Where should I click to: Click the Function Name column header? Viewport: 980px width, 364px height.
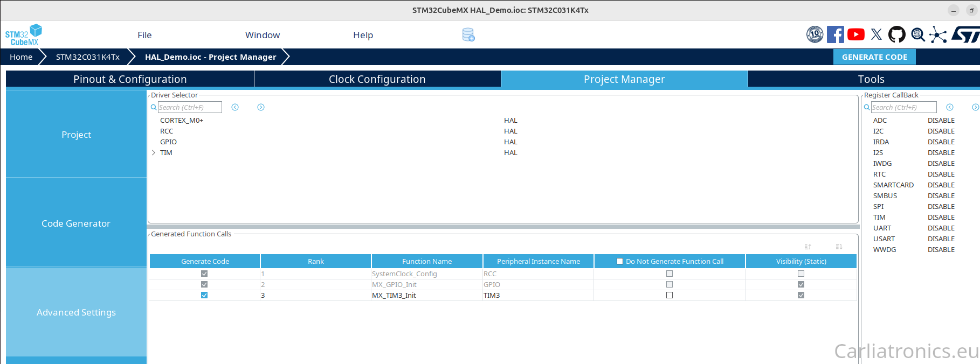tap(427, 261)
